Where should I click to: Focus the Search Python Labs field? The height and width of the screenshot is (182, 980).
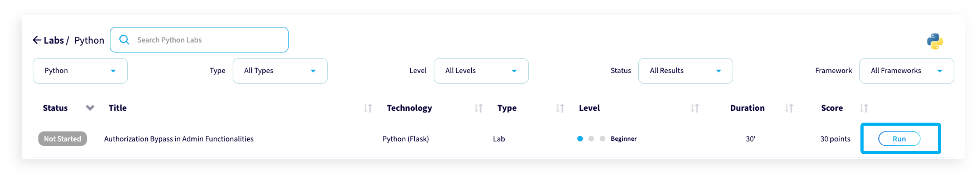tap(199, 40)
